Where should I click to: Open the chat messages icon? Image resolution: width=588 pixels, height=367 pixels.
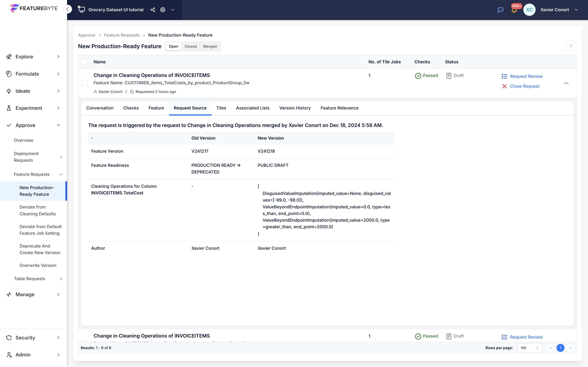pyautogui.click(x=500, y=10)
